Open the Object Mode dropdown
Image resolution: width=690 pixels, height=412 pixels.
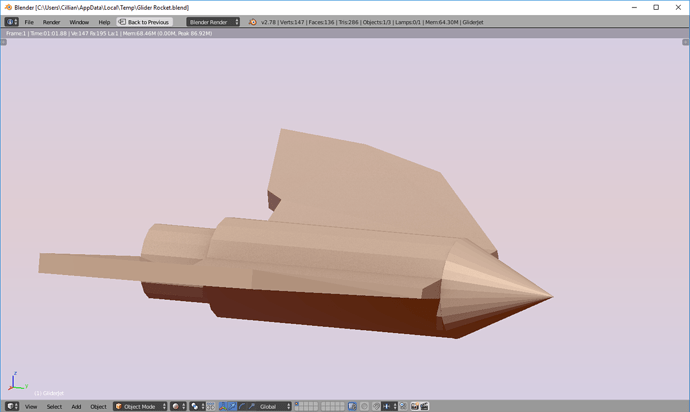click(139, 406)
